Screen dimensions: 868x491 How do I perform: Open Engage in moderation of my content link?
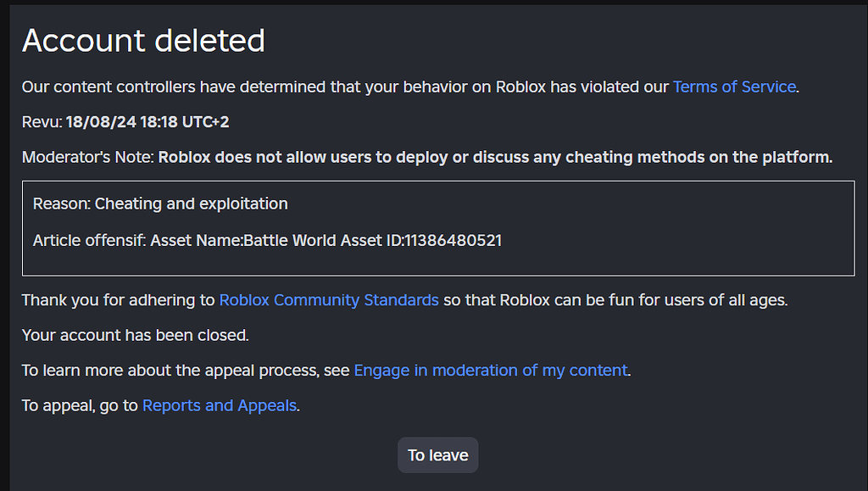click(x=491, y=371)
